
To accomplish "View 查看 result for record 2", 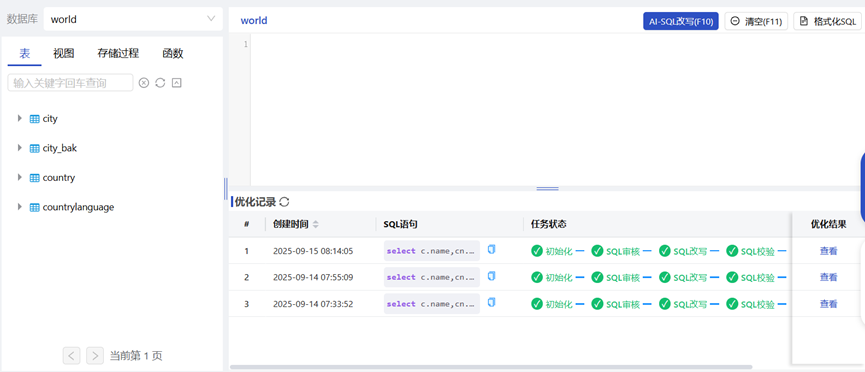I will click(x=829, y=277).
